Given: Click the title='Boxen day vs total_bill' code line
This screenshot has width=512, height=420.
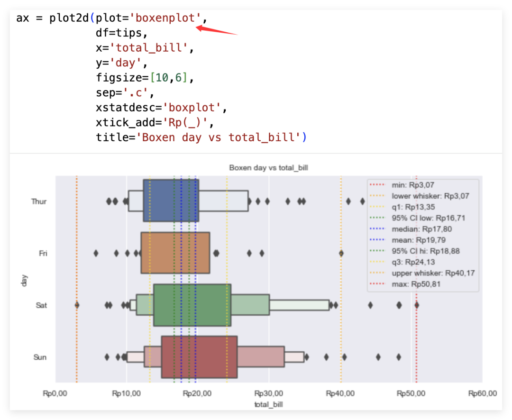Looking at the screenshot, I should coord(201,137).
